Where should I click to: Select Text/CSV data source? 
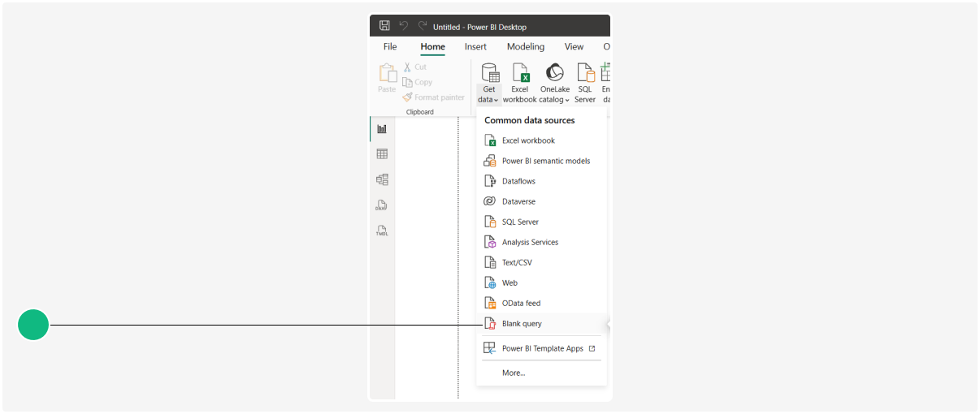click(x=541, y=262)
